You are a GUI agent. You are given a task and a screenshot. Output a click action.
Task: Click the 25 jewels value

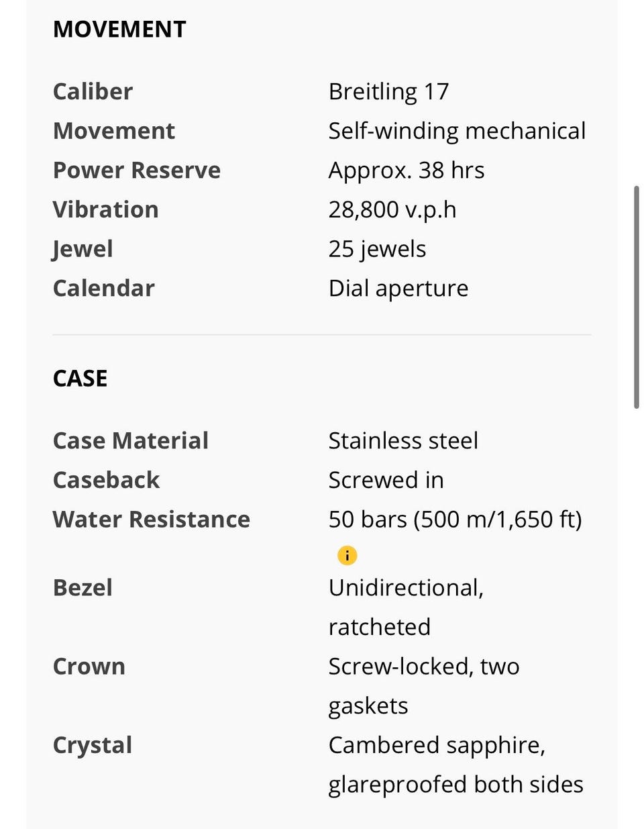pos(377,249)
